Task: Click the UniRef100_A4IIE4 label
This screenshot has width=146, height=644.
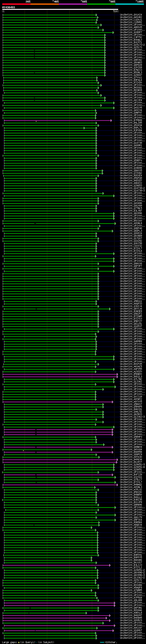Action: [x=131, y=100]
